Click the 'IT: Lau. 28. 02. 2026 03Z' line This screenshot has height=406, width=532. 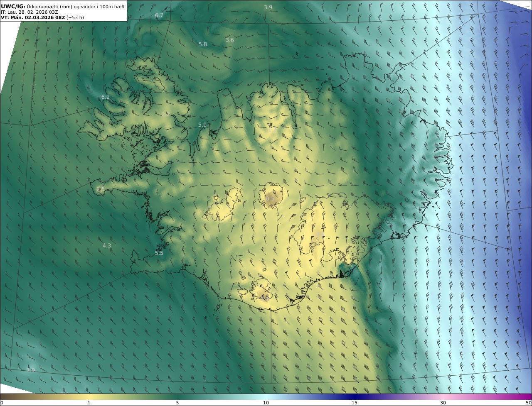(30, 12)
